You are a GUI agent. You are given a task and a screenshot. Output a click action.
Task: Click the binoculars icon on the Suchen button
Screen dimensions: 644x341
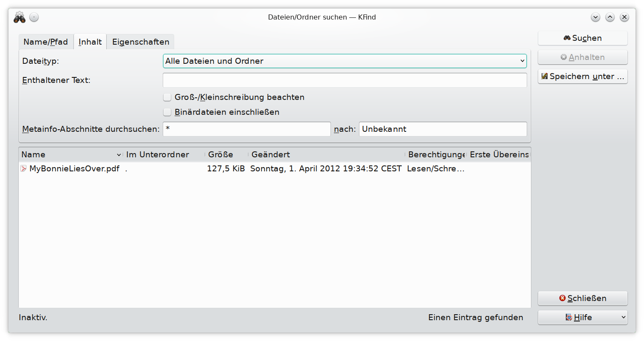pos(567,38)
